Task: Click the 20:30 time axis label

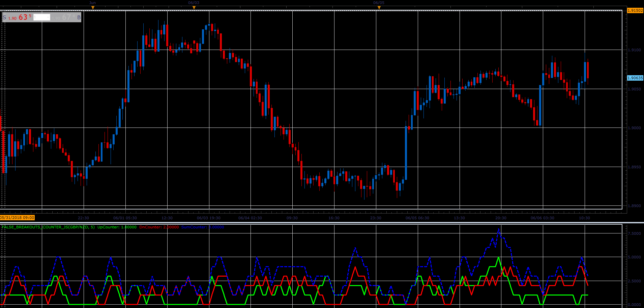Action: click(501, 218)
